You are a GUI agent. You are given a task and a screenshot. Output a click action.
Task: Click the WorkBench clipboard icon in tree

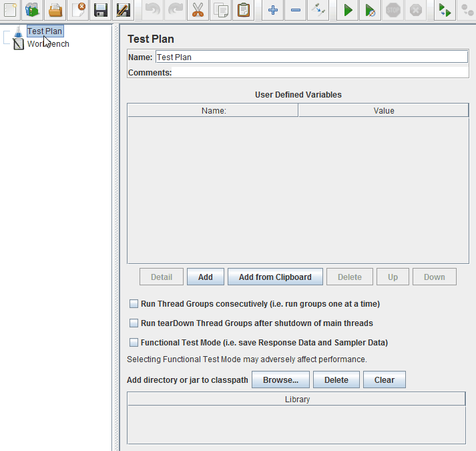pyautogui.click(x=18, y=44)
